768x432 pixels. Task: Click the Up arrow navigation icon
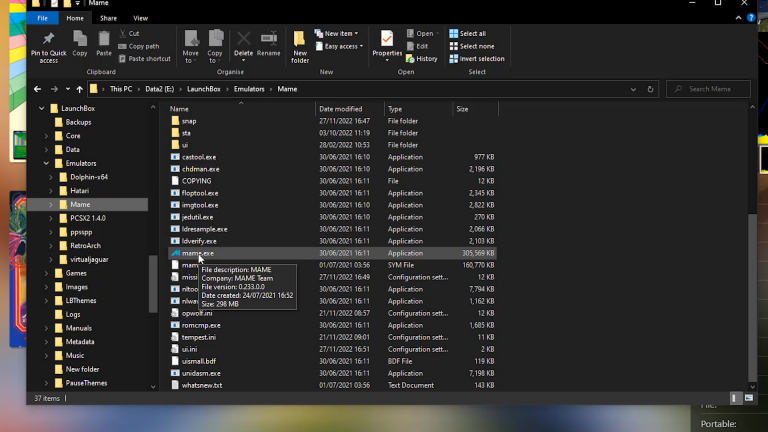[80, 89]
